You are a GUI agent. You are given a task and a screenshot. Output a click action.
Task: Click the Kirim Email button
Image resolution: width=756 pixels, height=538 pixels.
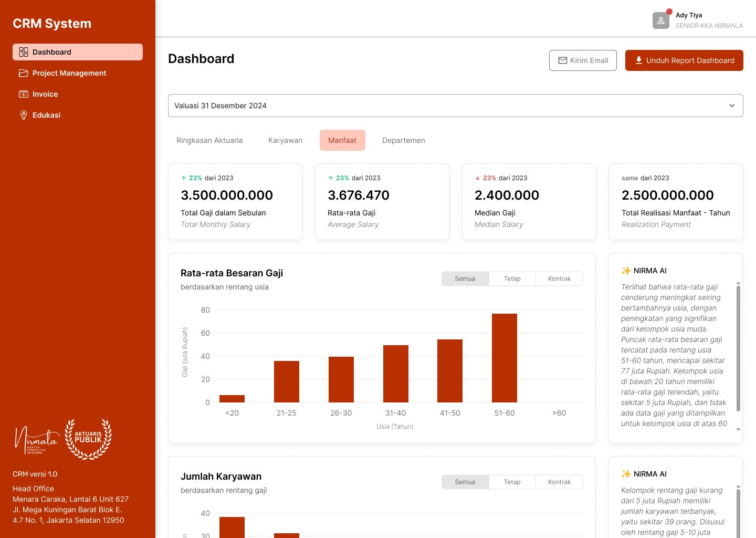583,60
